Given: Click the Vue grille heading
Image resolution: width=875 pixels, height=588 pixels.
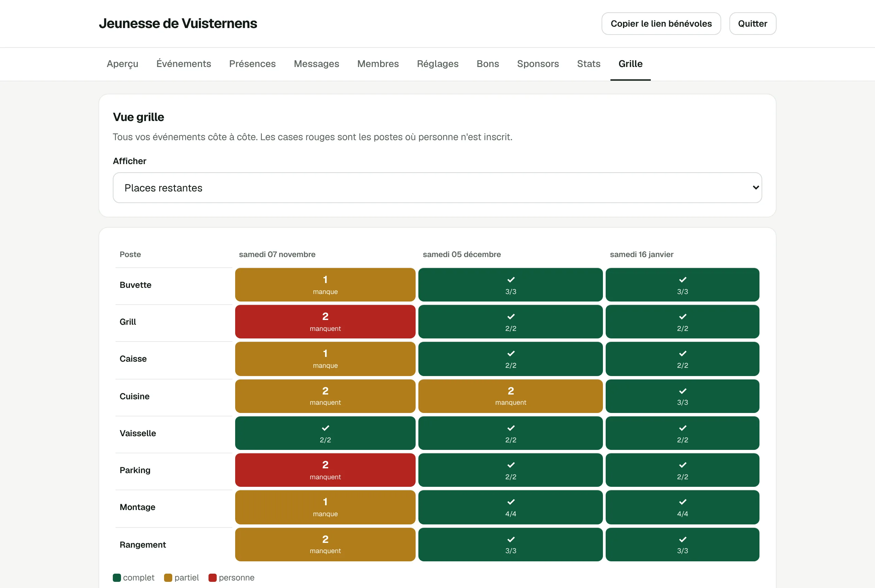Looking at the screenshot, I should 138,117.
